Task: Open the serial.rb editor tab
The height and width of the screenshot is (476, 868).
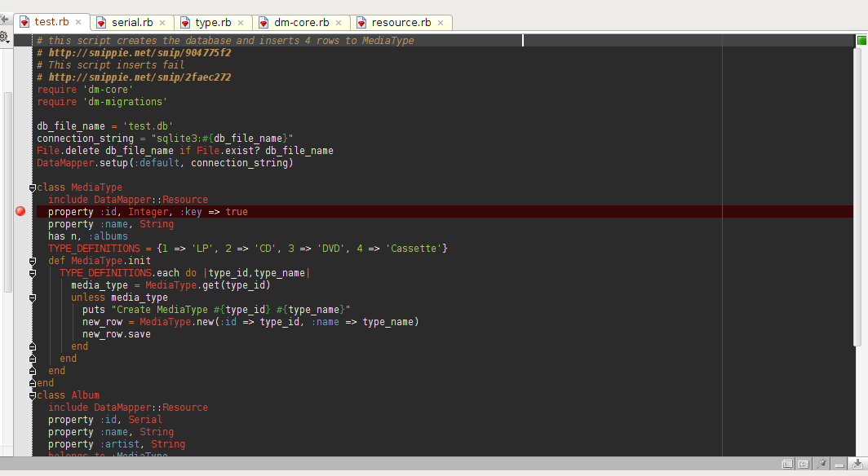Action: tap(132, 23)
